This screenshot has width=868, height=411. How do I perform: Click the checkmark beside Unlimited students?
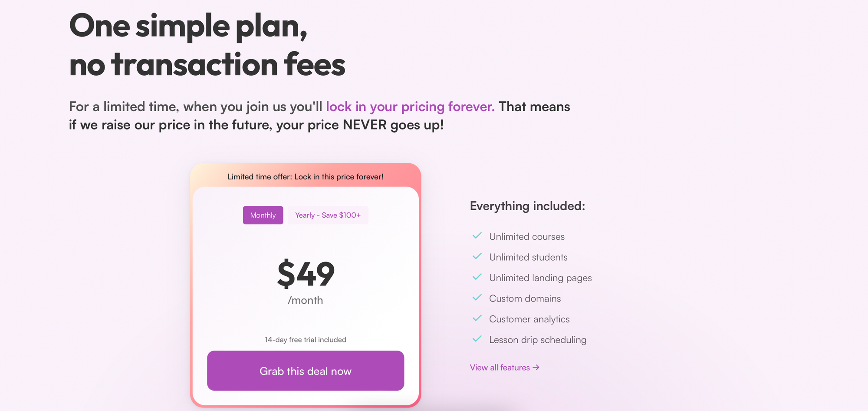click(x=477, y=256)
